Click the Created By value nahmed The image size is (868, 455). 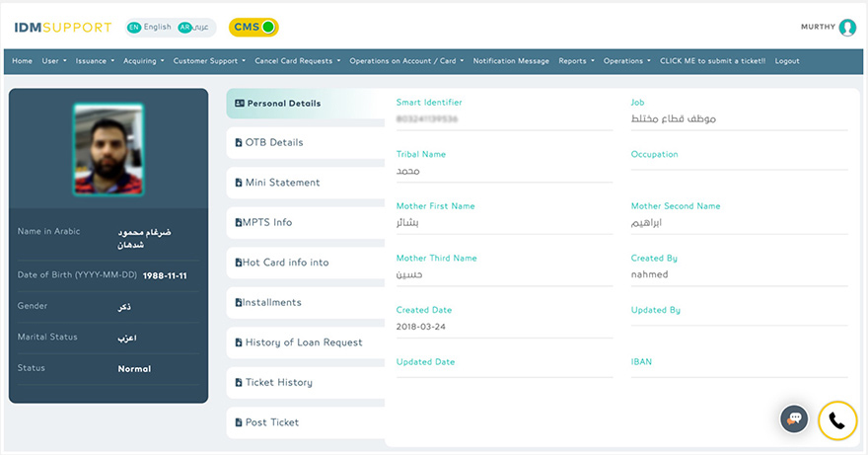(649, 274)
